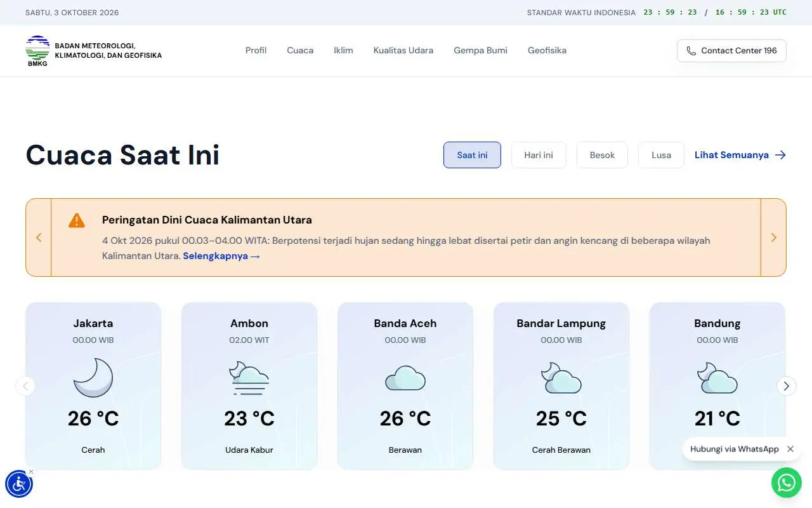Image resolution: width=812 pixels, height=508 pixels.
Task: Switch to the Lusa forecast
Action: [x=661, y=155]
